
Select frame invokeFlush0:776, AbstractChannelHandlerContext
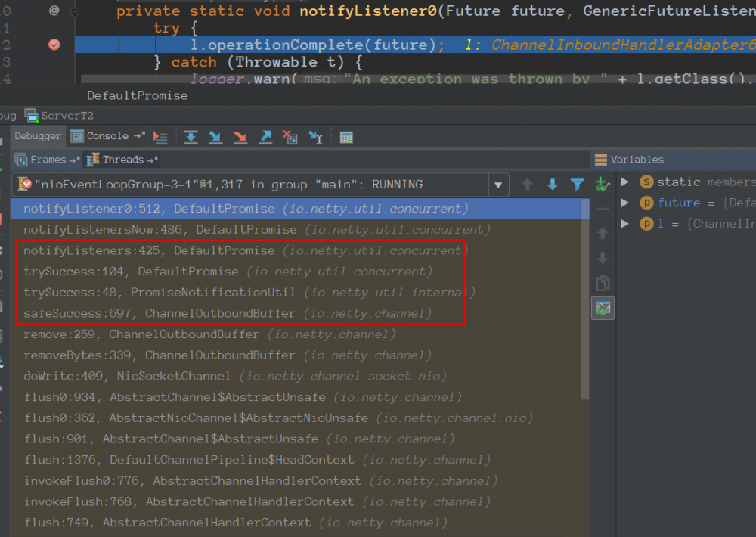[296, 481]
